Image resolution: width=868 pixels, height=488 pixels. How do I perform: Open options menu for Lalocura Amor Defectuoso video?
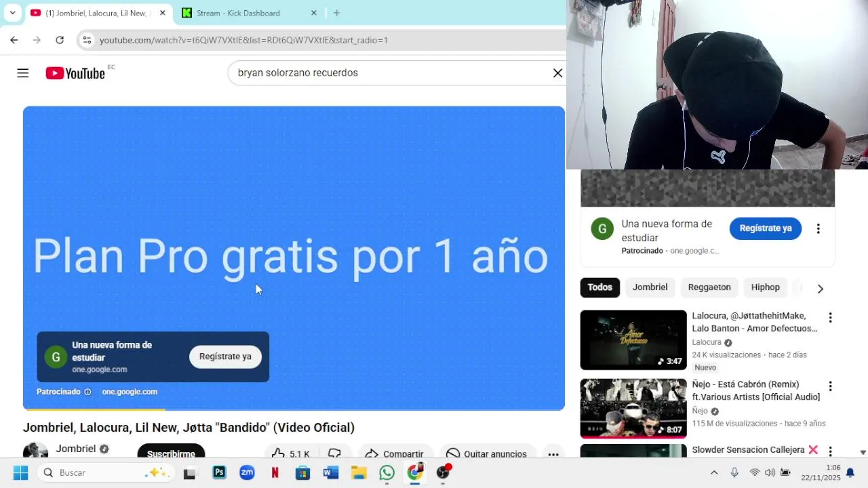[x=830, y=318]
